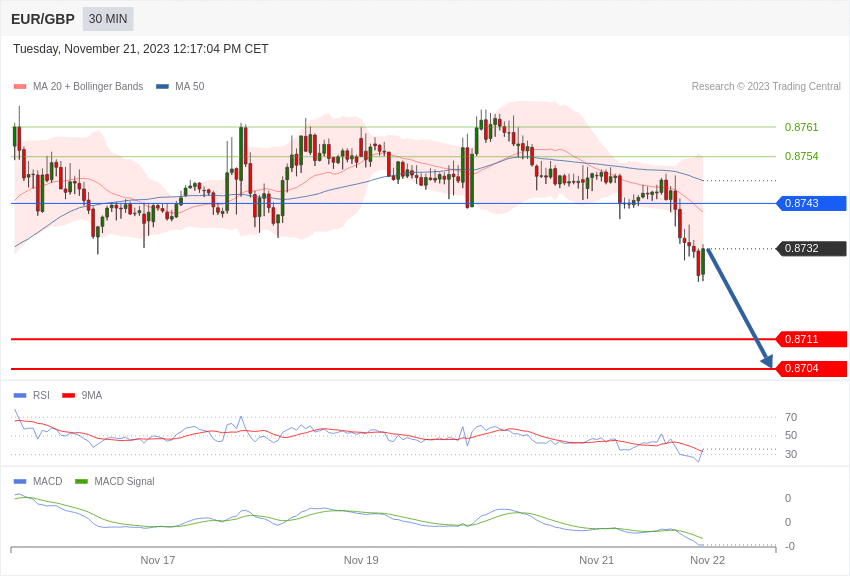Click the RSI legend label
Image resolution: width=850 pixels, height=576 pixels.
tap(41, 396)
